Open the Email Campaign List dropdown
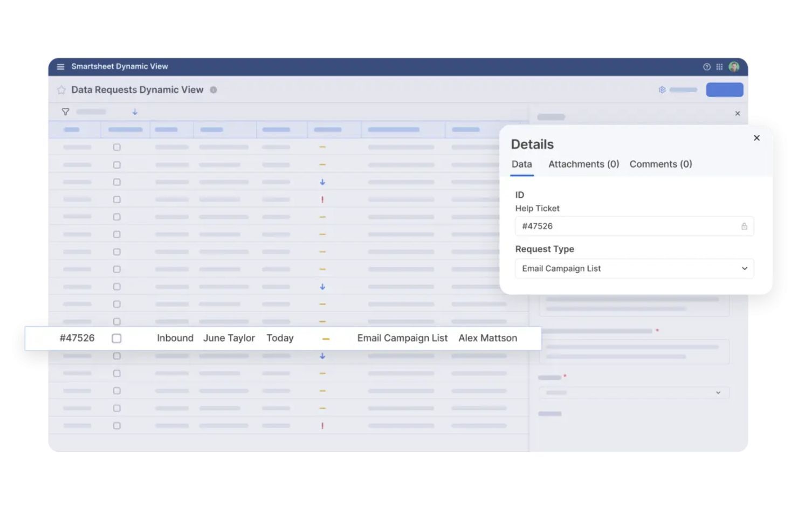 pyautogui.click(x=634, y=268)
